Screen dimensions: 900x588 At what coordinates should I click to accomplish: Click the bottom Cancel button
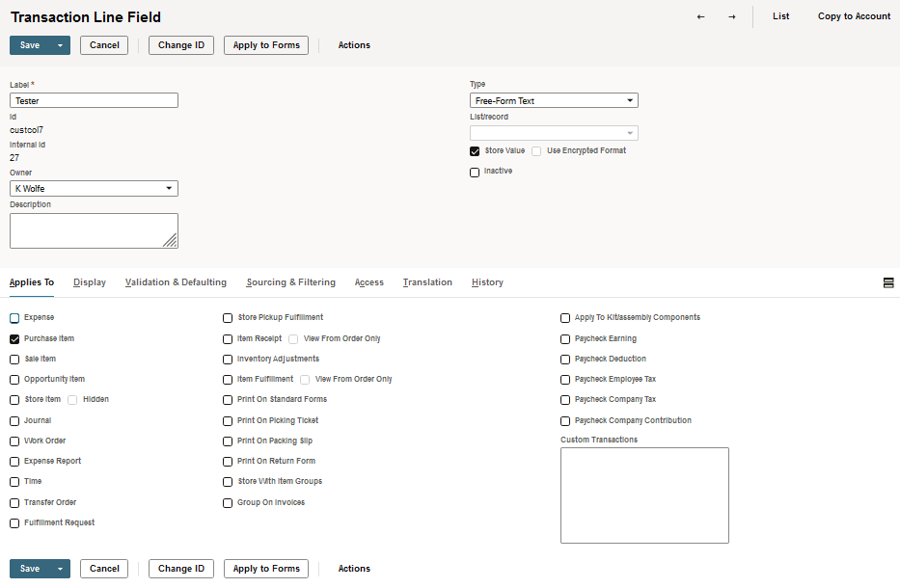(104, 569)
